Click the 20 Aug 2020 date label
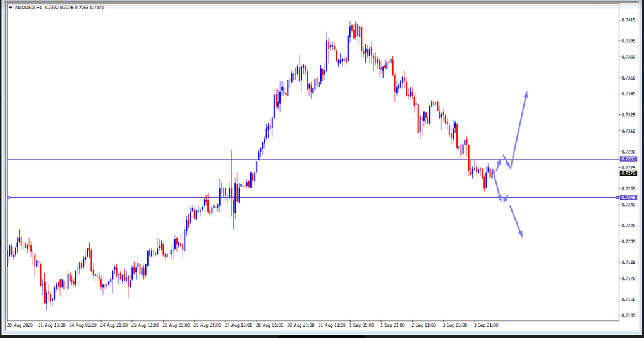Screen dimensions: 644x338 click(x=20, y=325)
